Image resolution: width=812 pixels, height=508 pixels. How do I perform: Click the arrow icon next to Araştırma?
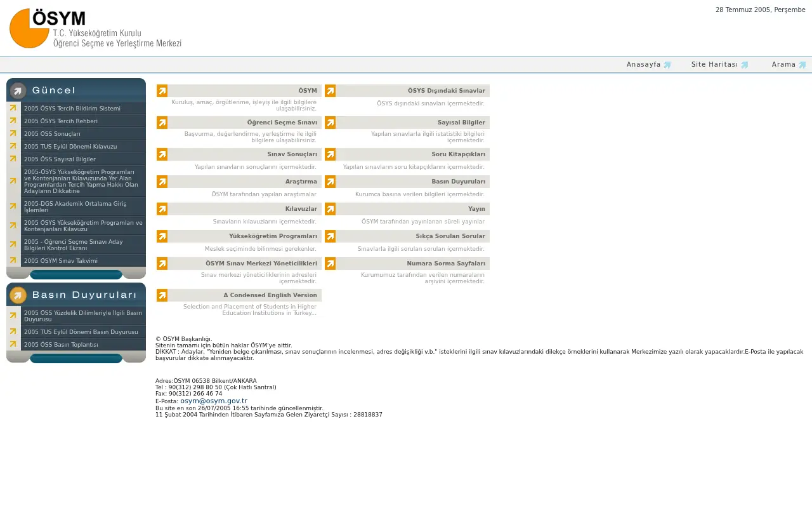click(162, 182)
